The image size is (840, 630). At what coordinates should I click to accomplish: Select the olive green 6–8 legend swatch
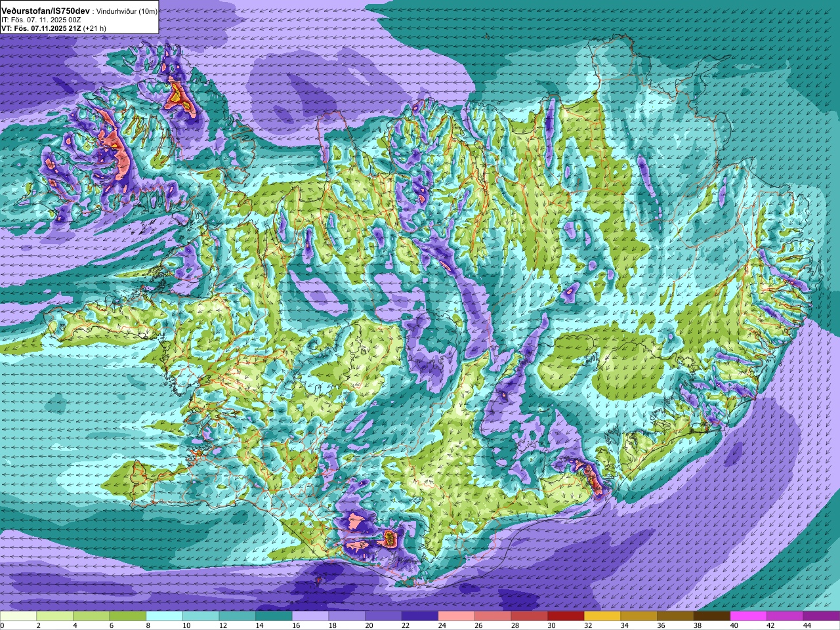pos(128,616)
